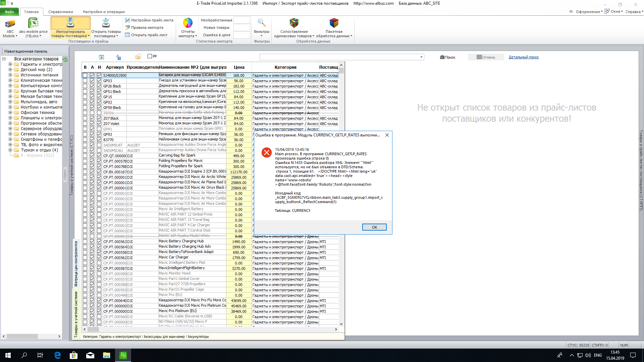Open Windows Start menu
The height and width of the screenshot is (362, 644).
pos(8,355)
